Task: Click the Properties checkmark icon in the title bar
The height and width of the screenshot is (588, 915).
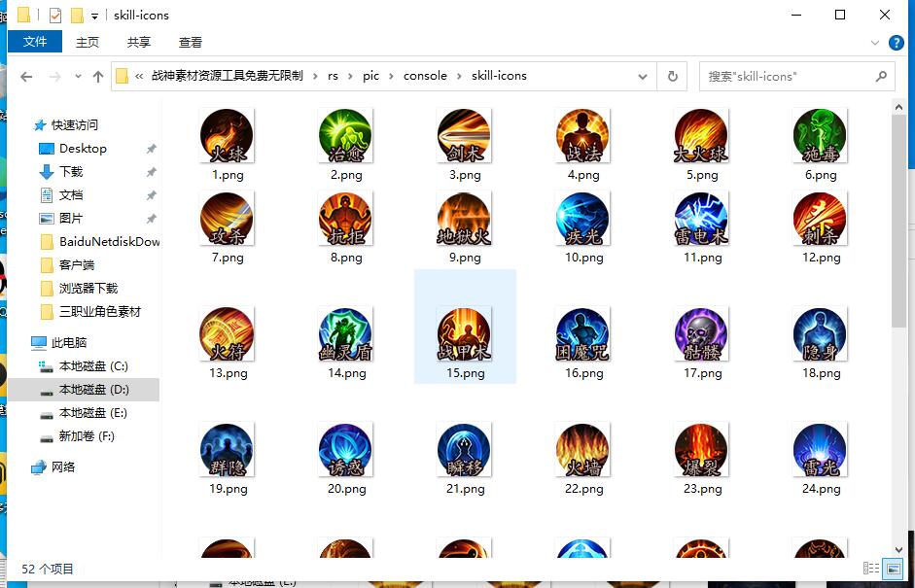Action: 54,16
